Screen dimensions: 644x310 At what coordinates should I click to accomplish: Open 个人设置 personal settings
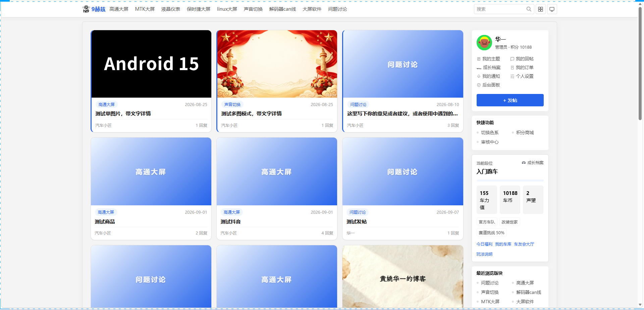pyautogui.click(x=522, y=76)
